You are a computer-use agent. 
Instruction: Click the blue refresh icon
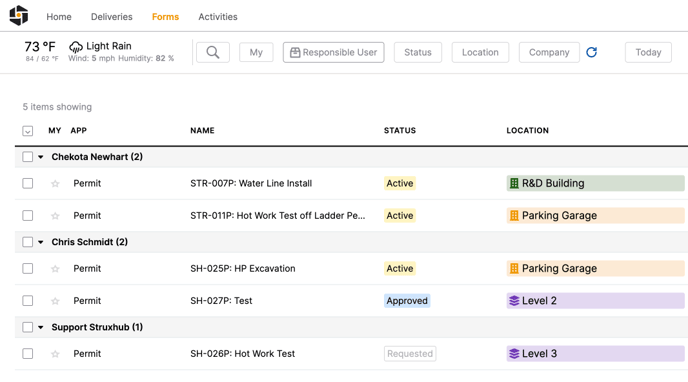591,52
